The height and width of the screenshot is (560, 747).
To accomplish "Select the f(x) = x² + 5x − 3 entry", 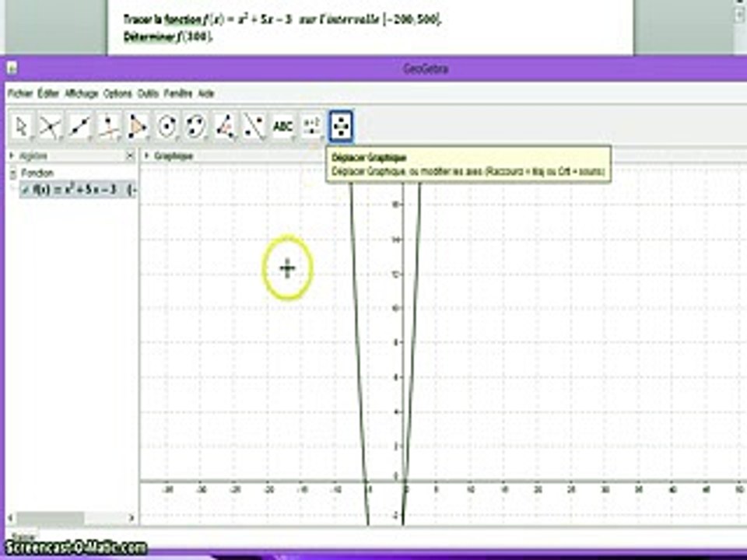I will point(78,190).
